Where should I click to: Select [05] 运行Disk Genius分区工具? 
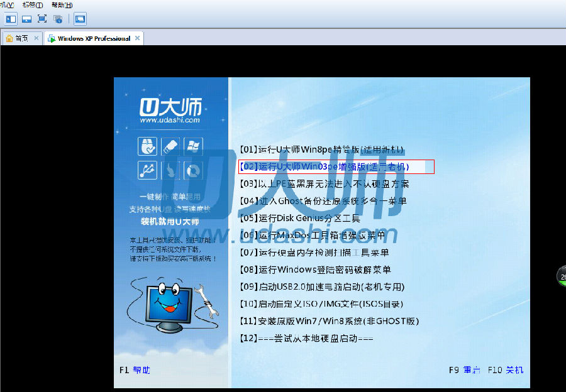pyautogui.click(x=300, y=218)
